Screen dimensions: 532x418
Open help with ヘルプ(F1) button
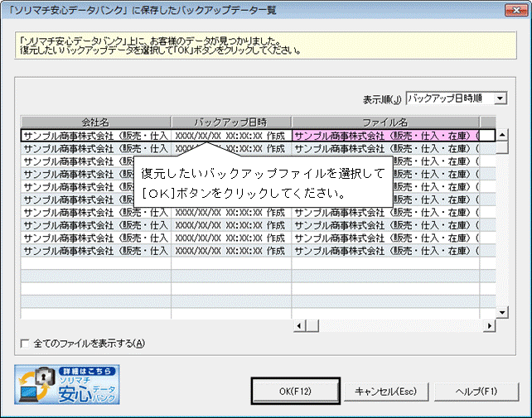pyautogui.click(x=476, y=392)
